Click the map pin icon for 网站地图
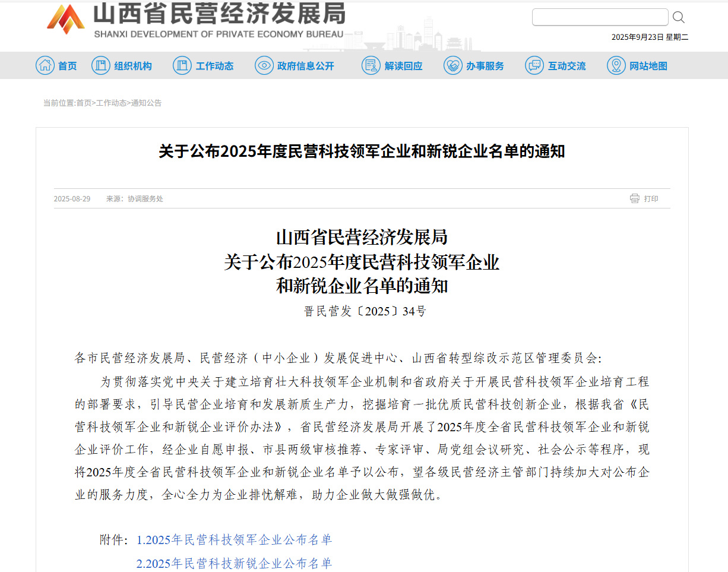728x572 pixels. 616,65
